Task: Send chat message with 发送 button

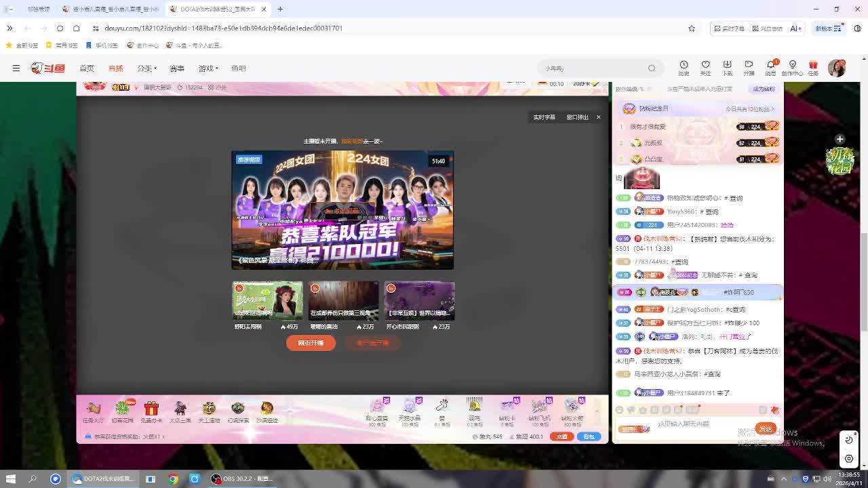Action: point(766,428)
